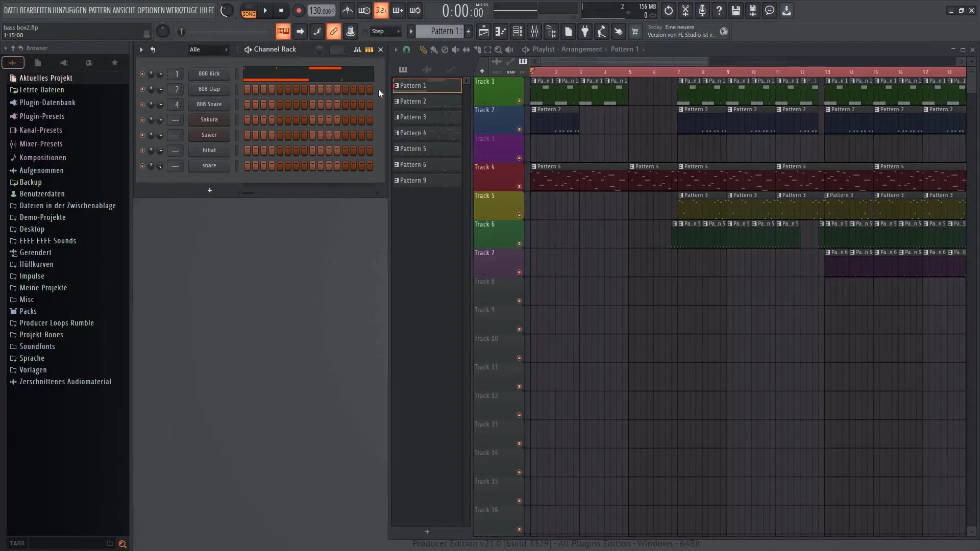The width and height of the screenshot is (980, 551).
Task: Toggle the metronome icon in transport
Action: click(x=347, y=10)
